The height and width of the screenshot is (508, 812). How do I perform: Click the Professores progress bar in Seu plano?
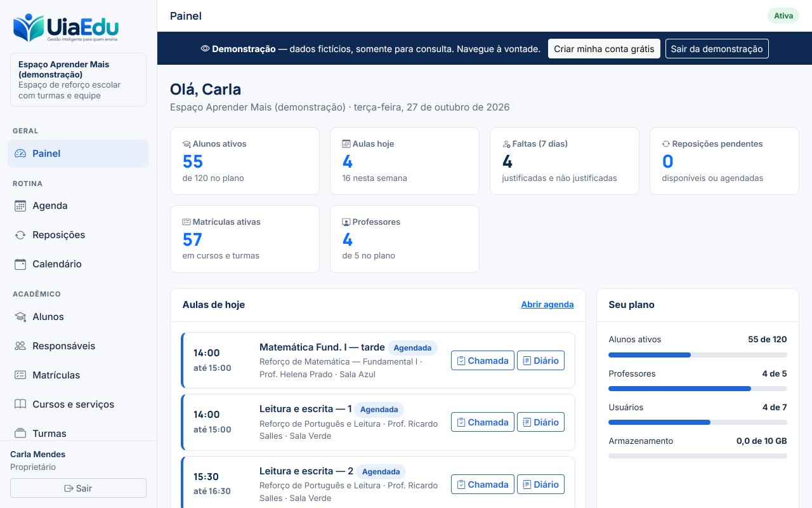698,389
